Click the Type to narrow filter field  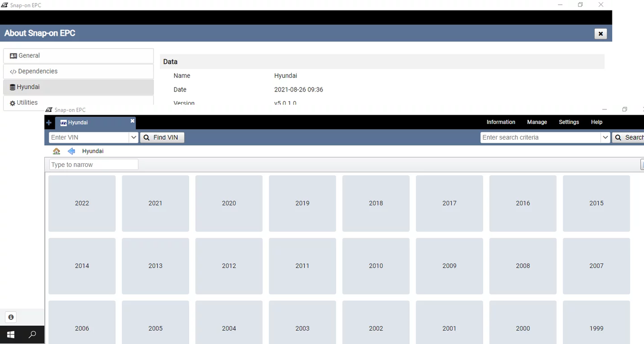(x=93, y=165)
